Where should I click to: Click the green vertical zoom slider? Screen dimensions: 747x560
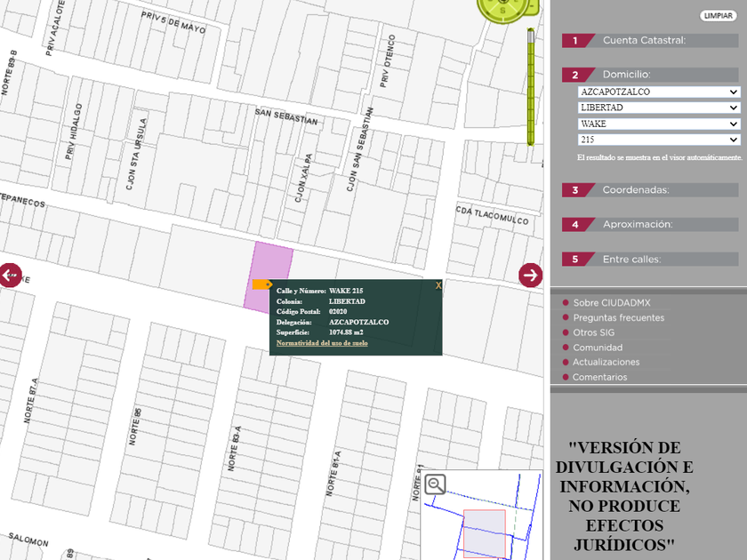(531, 89)
